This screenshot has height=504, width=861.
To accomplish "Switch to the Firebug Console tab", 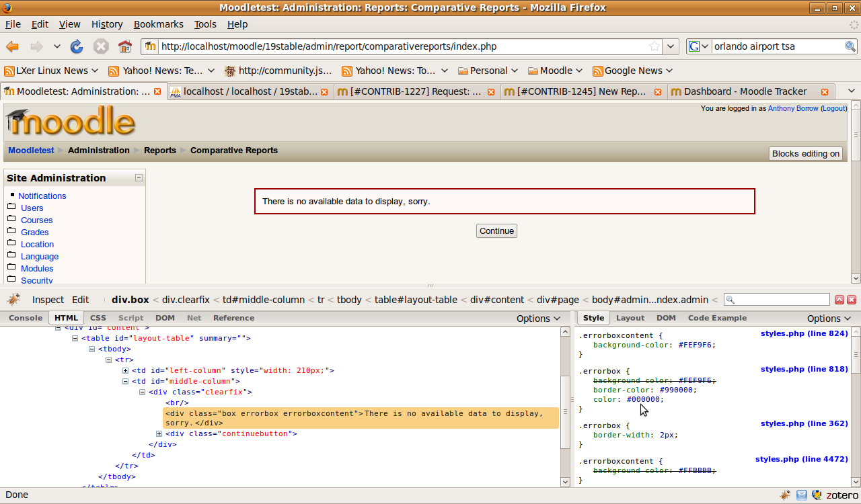I will (26, 318).
